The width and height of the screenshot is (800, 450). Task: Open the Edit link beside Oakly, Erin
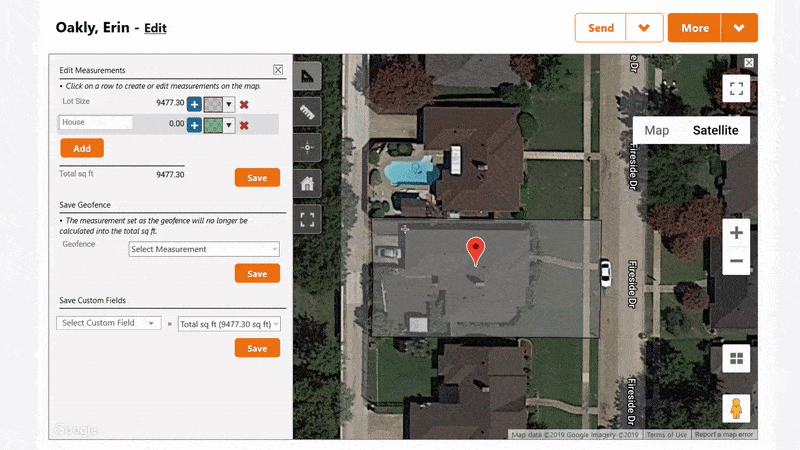155,28
